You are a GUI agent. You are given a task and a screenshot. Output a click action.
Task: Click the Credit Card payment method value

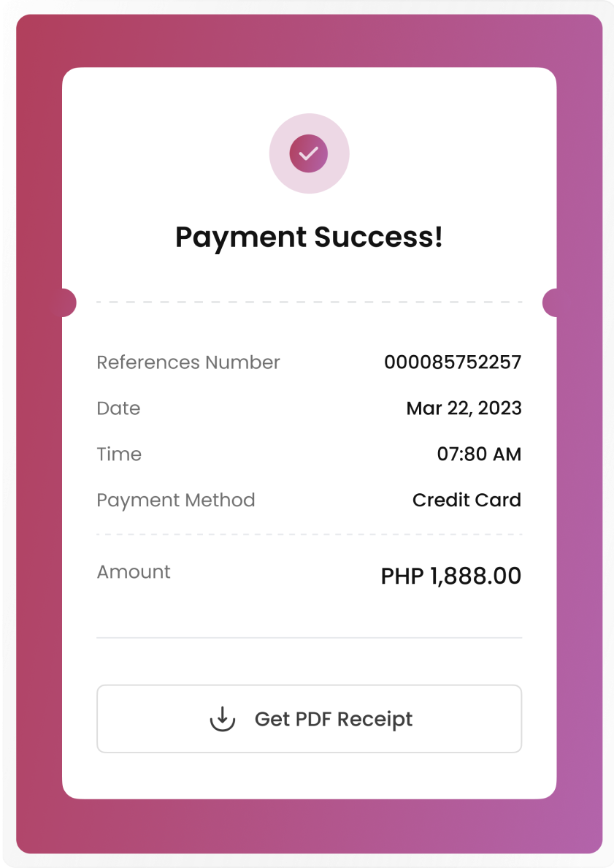(467, 500)
